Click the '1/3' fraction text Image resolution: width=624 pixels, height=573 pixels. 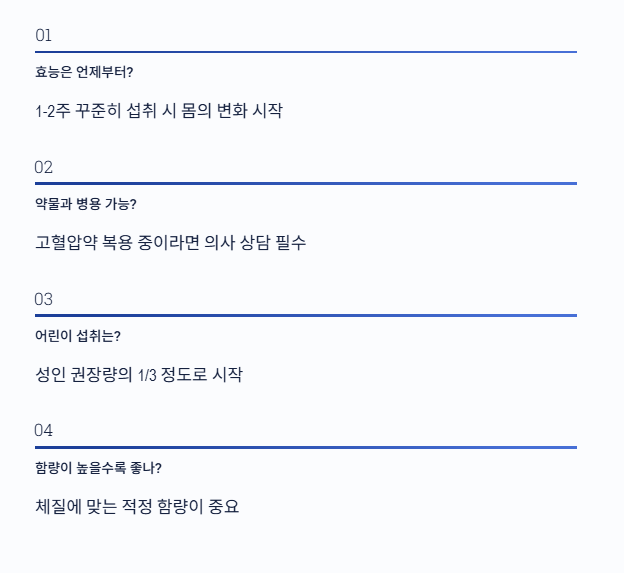(x=147, y=375)
